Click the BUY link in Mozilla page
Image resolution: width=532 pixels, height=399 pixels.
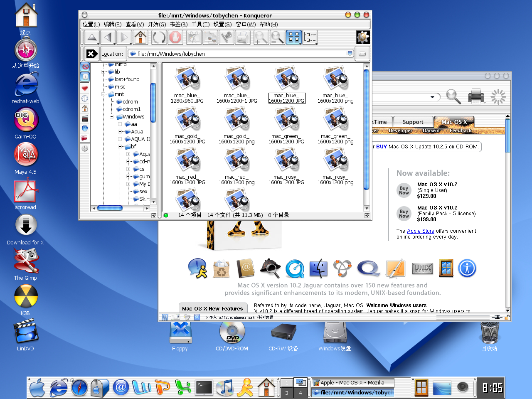[382, 147]
